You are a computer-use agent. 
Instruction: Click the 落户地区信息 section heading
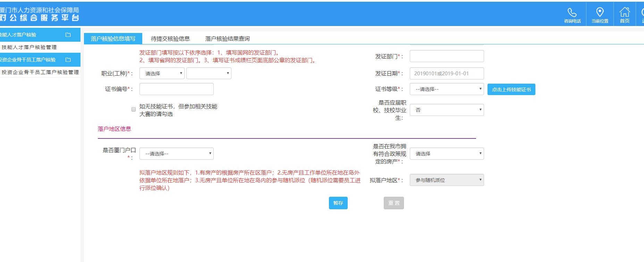[115, 129]
